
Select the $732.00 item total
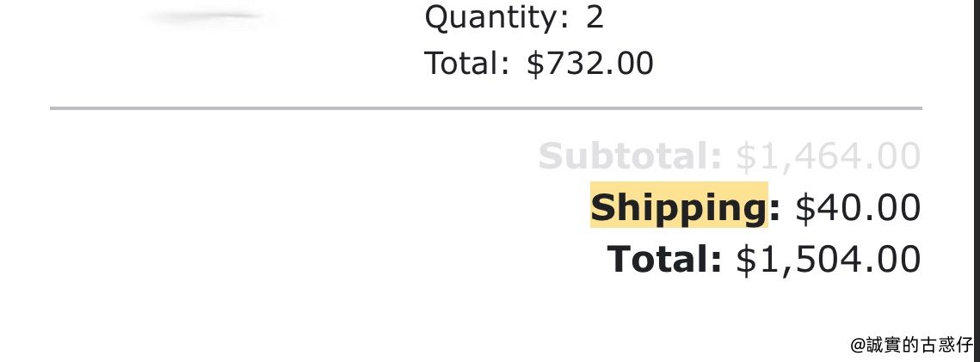click(590, 64)
